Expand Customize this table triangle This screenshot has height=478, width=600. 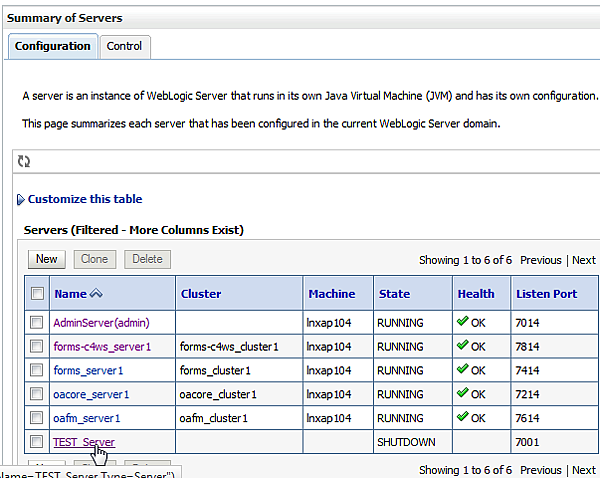[x=21, y=199]
